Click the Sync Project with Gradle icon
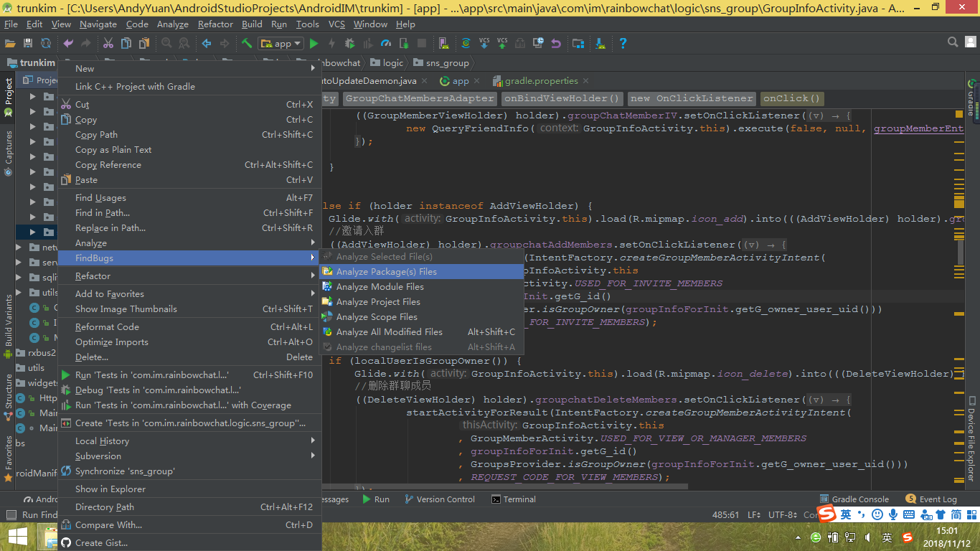The height and width of the screenshot is (551, 980). tap(466, 43)
